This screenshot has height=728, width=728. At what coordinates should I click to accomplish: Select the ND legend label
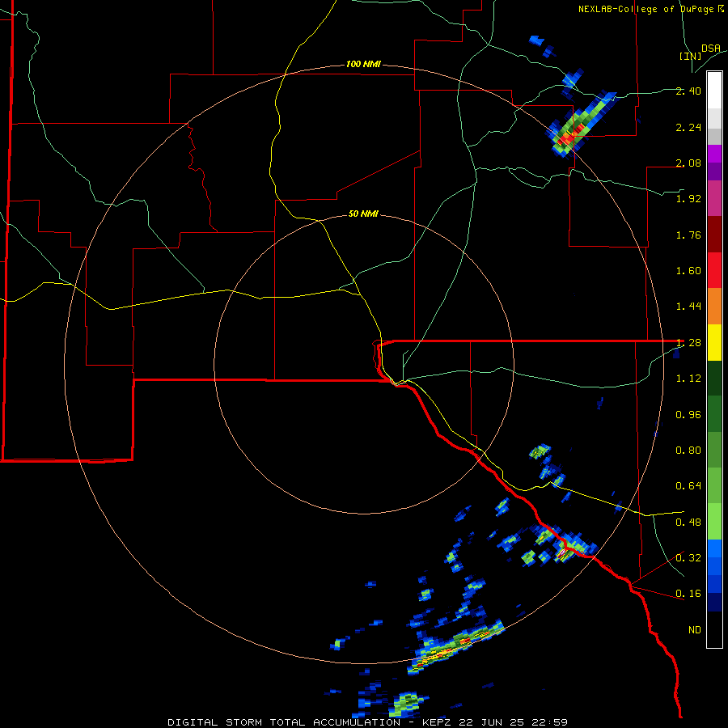click(x=695, y=630)
